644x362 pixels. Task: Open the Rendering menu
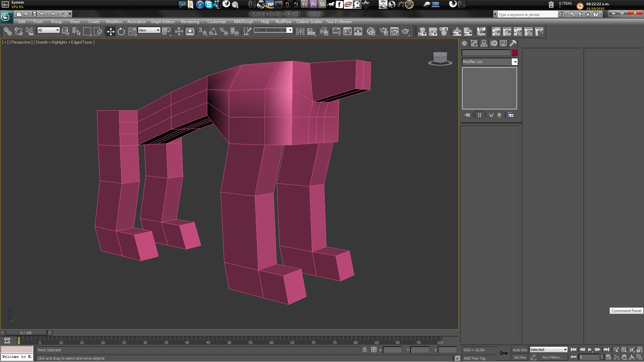tap(190, 22)
